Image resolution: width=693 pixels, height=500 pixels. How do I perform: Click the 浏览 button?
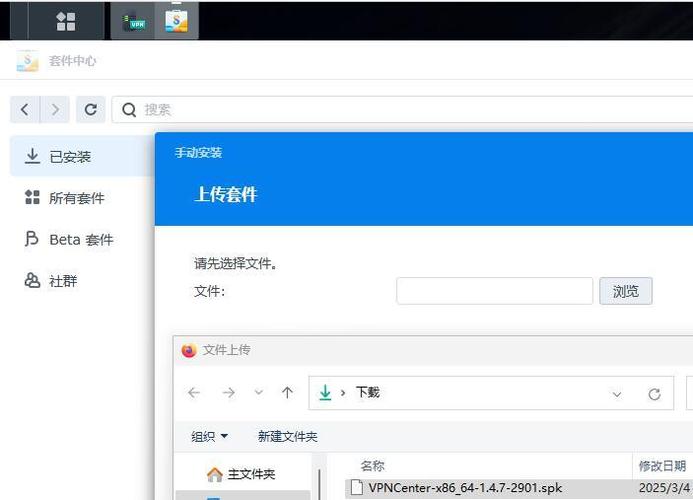[x=626, y=291]
